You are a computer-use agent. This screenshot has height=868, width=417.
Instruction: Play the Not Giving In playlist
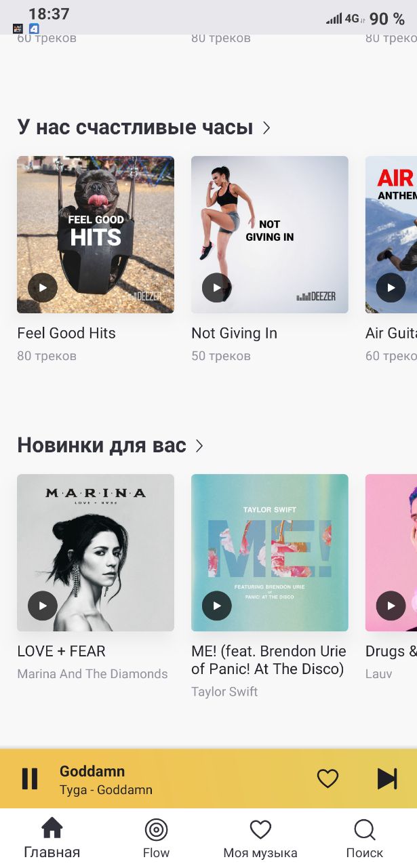point(216,288)
